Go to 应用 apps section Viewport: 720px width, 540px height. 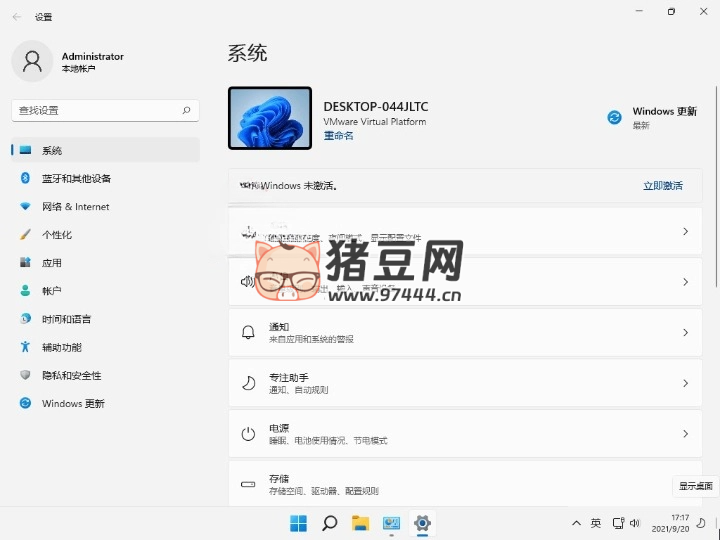click(x=52, y=262)
